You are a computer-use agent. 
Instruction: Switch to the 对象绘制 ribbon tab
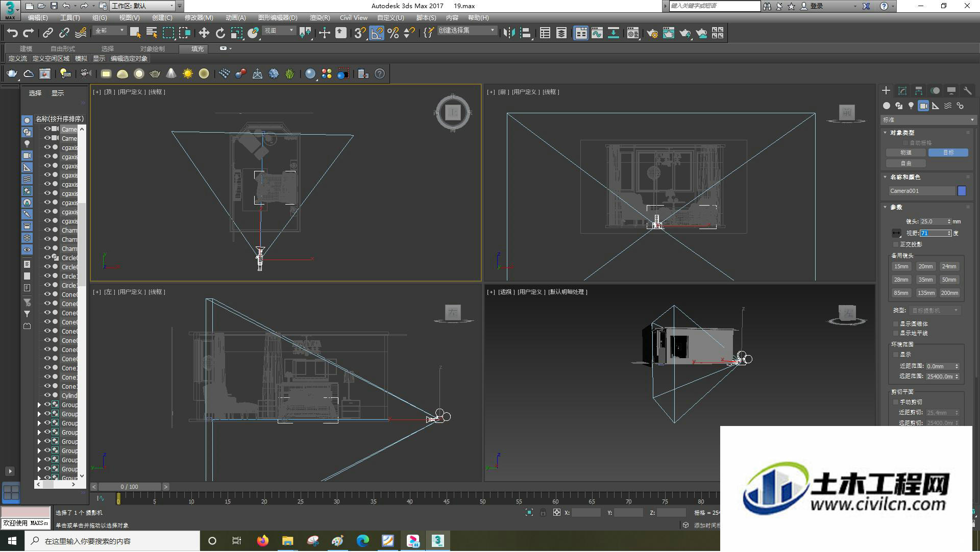coord(152,49)
